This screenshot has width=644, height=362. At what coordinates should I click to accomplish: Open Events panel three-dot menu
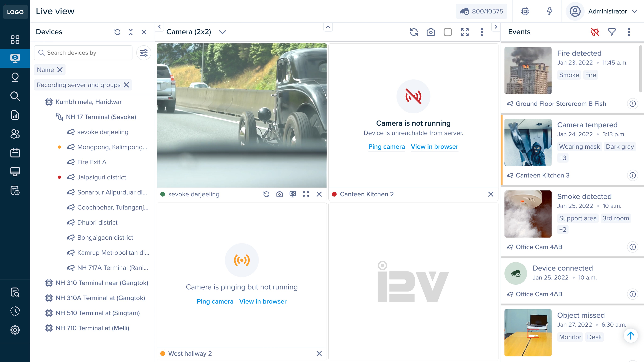(628, 32)
